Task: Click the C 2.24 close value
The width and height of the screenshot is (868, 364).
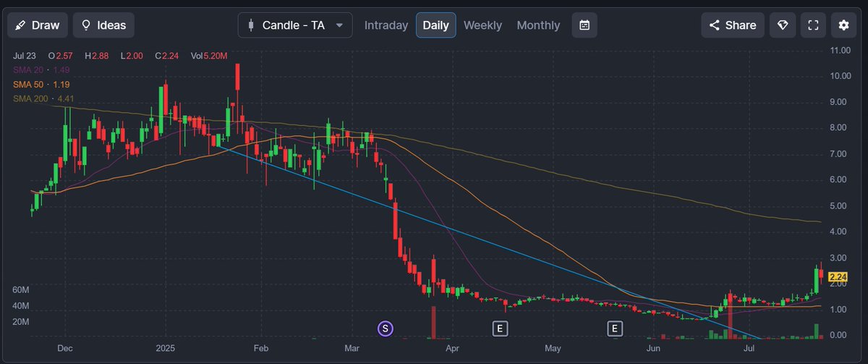Action: (169, 56)
